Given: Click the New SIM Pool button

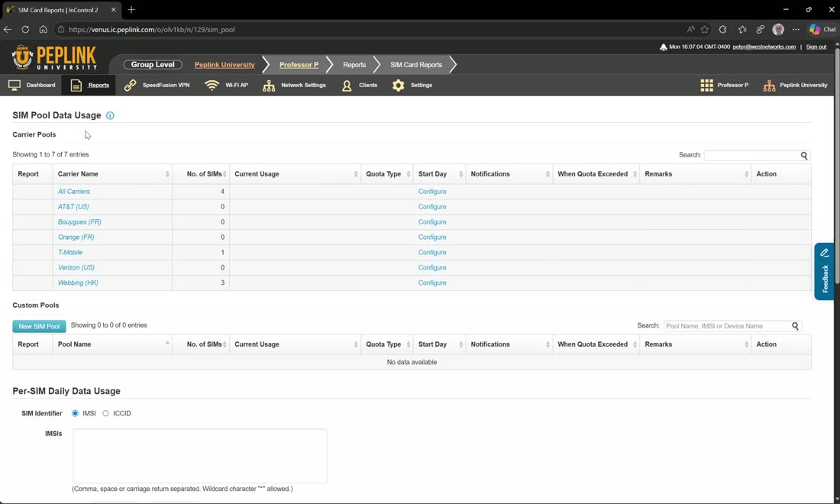Looking at the screenshot, I should pos(39,326).
